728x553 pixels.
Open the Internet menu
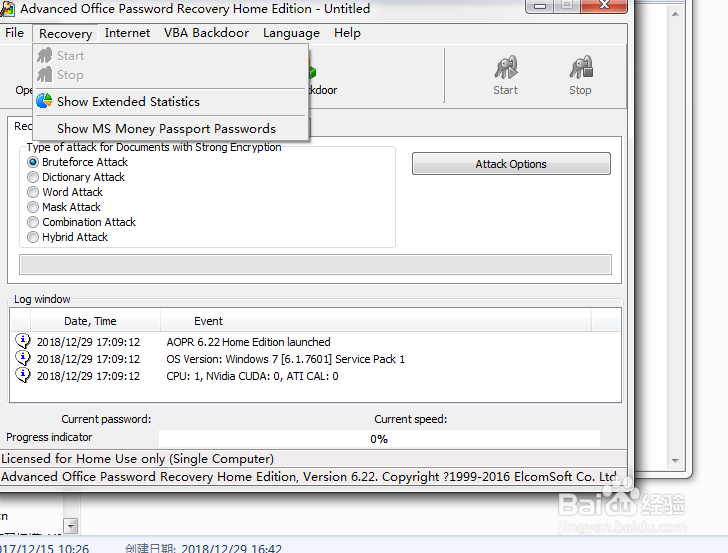[x=127, y=33]
